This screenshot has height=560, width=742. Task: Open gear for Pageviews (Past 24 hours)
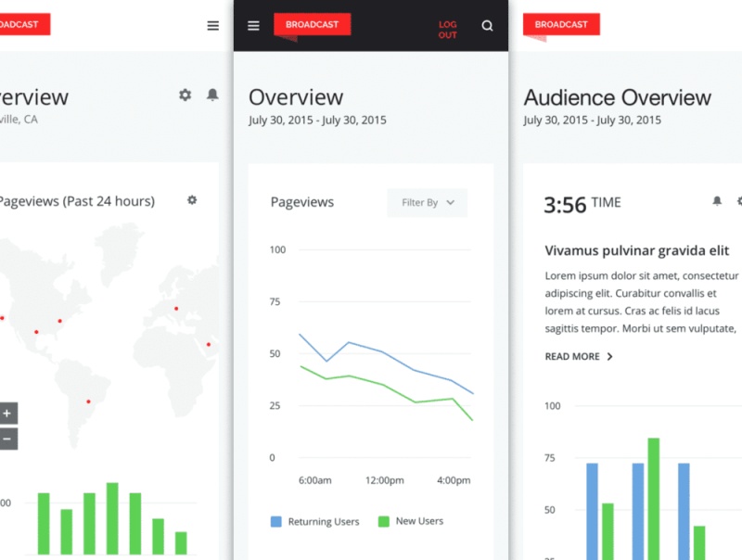pyautogui.click(x=192, y=200)
